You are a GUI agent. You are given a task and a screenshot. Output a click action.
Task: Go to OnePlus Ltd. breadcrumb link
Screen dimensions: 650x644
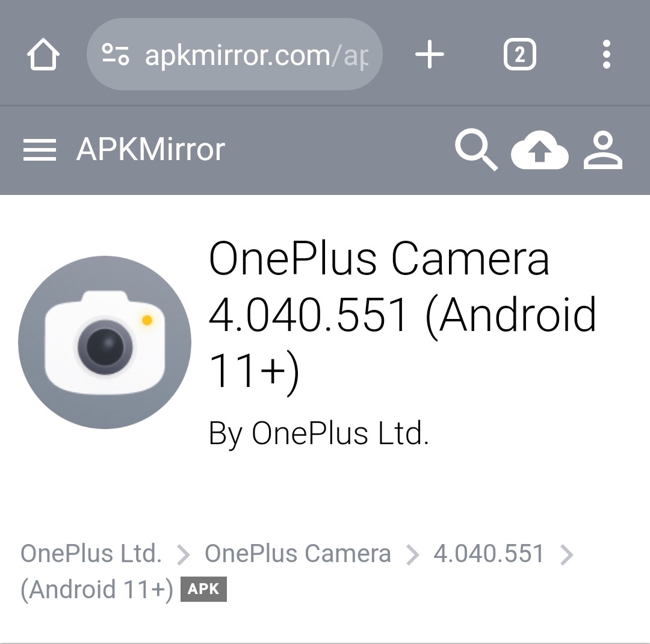(x=91, y=554)
